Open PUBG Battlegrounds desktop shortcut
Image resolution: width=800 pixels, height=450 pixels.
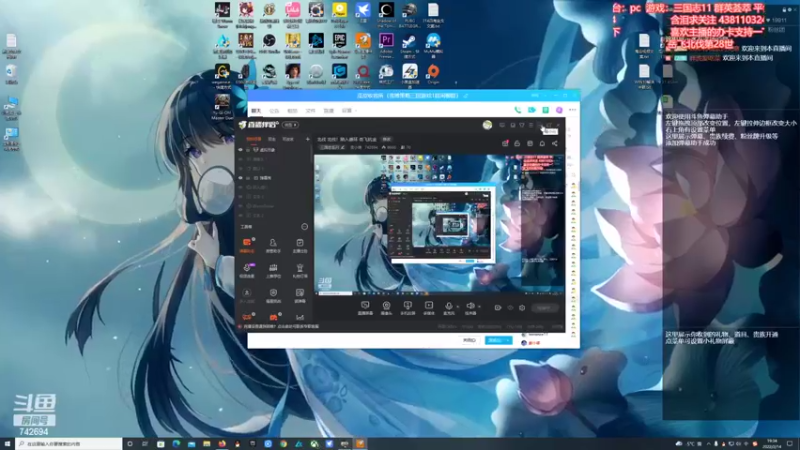point(409,10)
